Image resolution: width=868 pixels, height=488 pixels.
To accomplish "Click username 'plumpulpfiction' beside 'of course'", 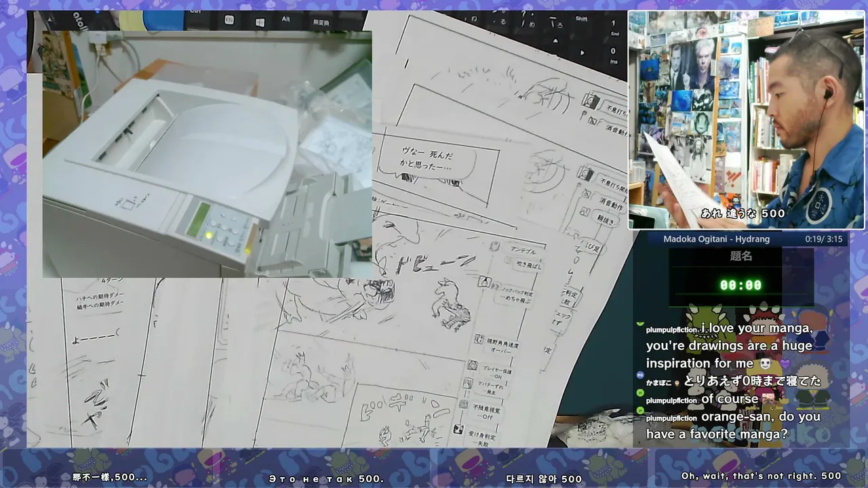I will [x=671, y=401].
